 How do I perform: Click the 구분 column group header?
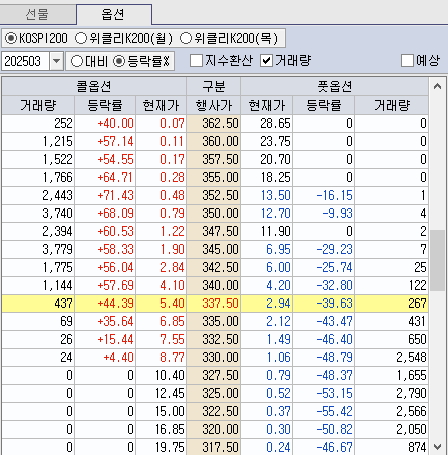click(213, 86)
